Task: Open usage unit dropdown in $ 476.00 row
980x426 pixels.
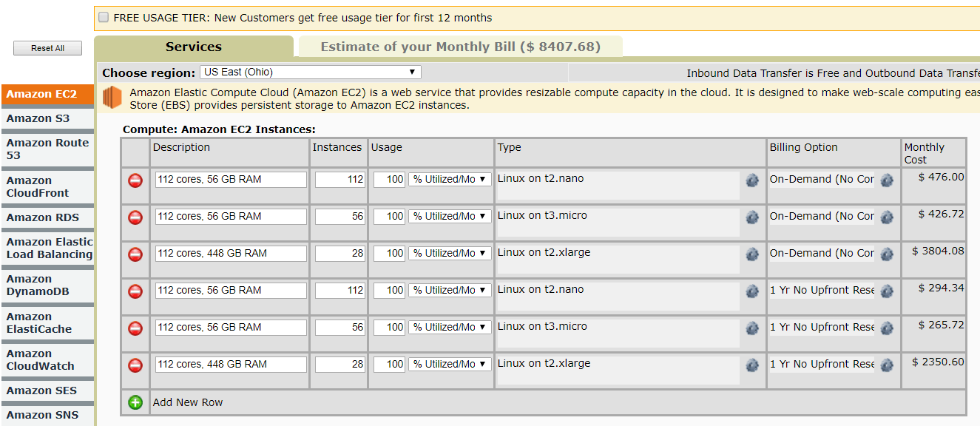Action: click(450, 180)
